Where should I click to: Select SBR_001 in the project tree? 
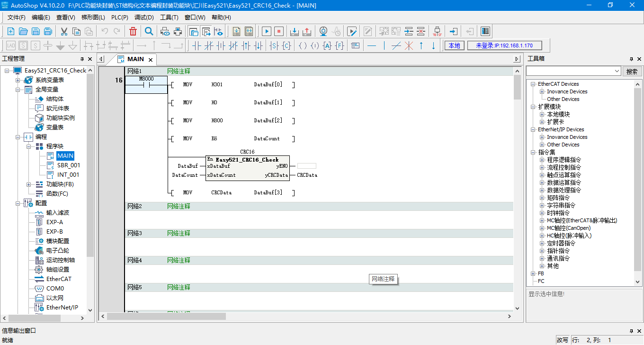[68, 165]
